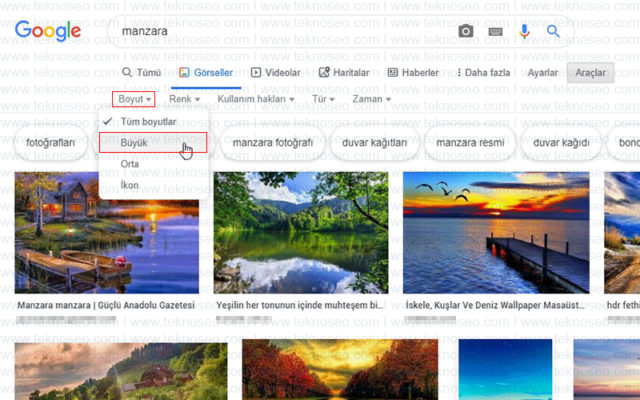Screen dimensions: 640x400
Task: Click the Google logo
Action: [48, 31]
